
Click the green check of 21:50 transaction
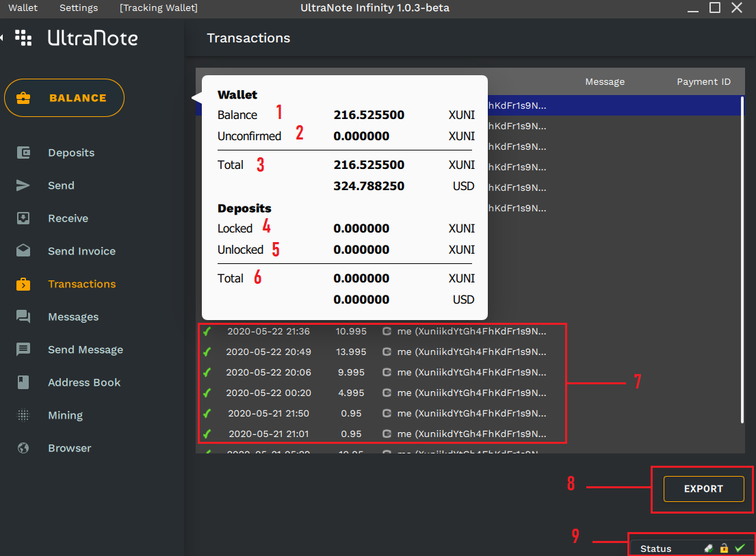207,413
